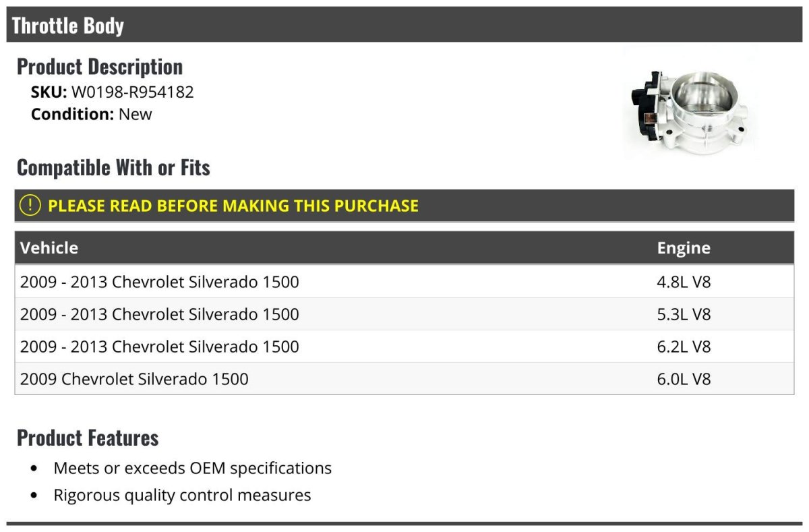Click the PLEASE READ BEFORE MAKING THIS PURCHASE notice
Screen dimensions: 809x532
(233, 206)
